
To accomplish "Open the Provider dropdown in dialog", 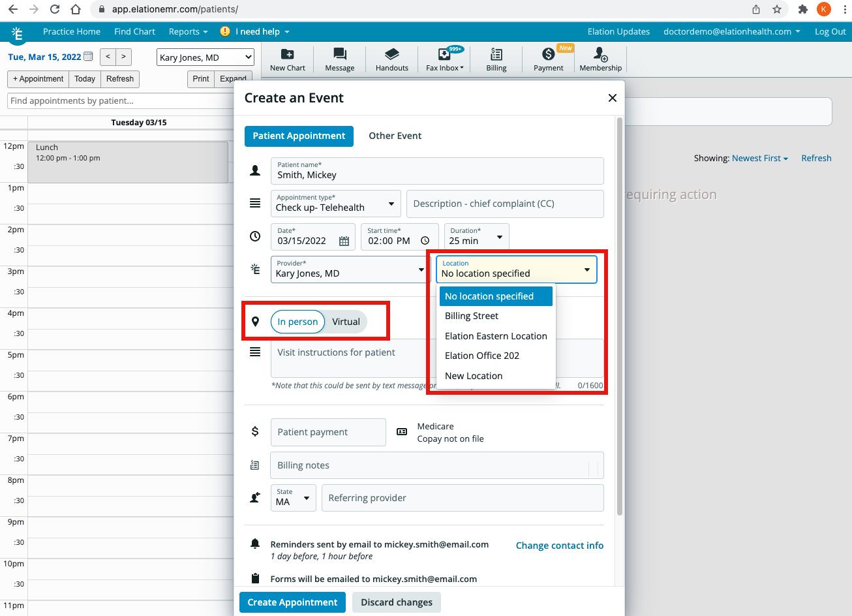I will pyautogui.click(x=350, y=269).
